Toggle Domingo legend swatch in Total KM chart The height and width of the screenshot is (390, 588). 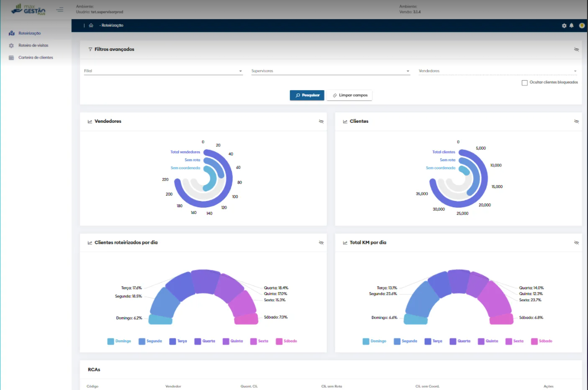[x=366, y=342]
